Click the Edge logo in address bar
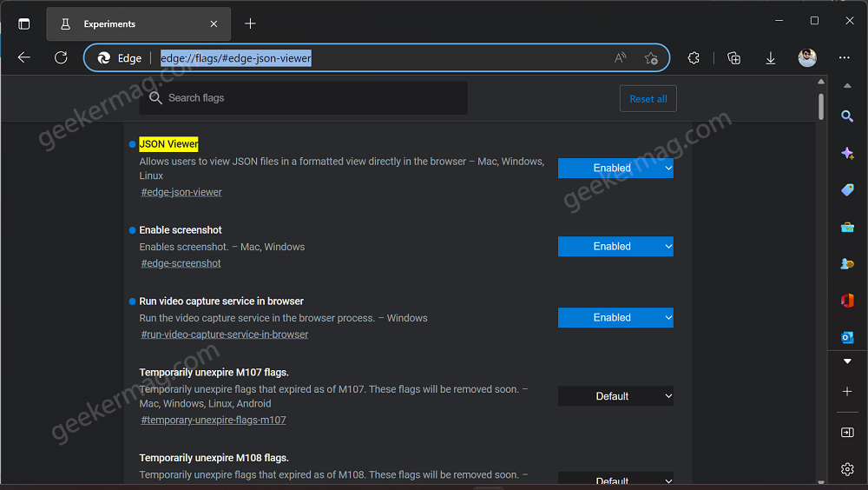868x490 pixels. point(103,57)
